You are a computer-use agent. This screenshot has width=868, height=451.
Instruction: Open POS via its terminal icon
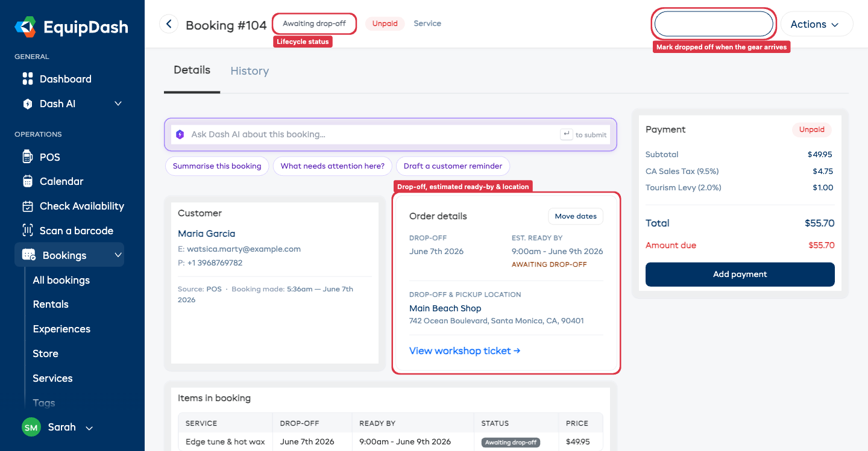coord(27,157)
